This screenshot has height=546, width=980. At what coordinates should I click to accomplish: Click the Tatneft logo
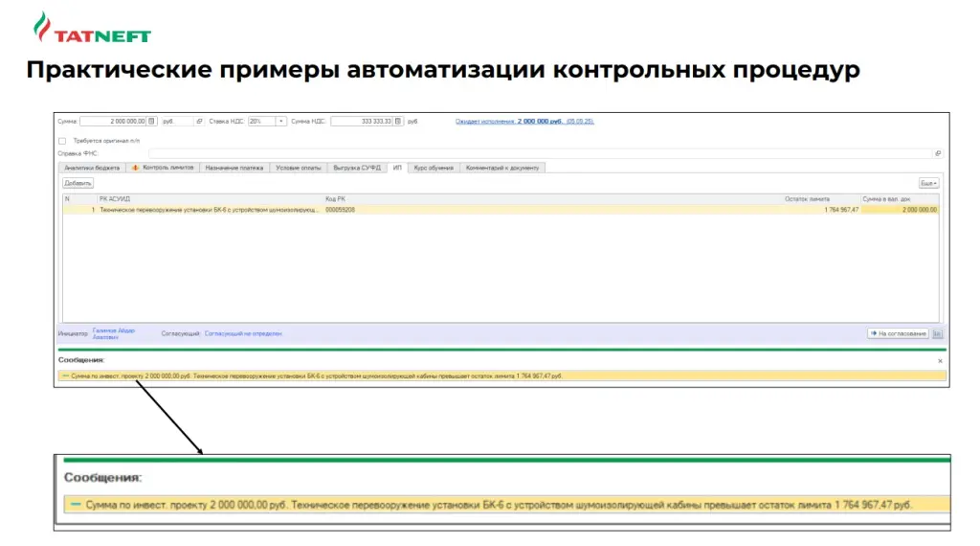[x=92, y=28]
